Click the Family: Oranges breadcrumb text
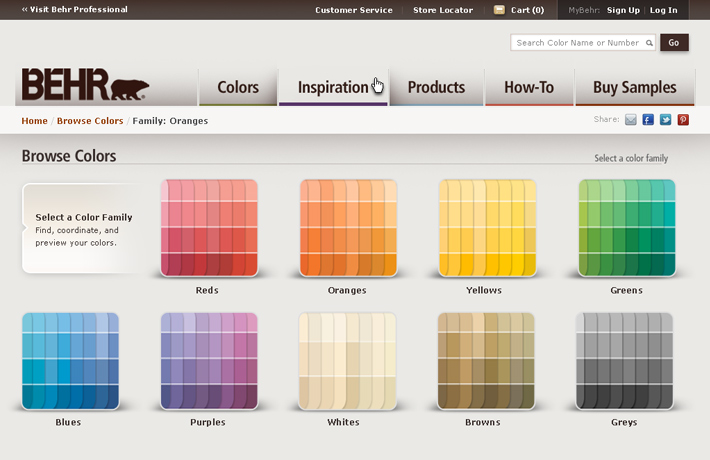The width and height of the screenshot is (710, 460). (x=170, y=121)
